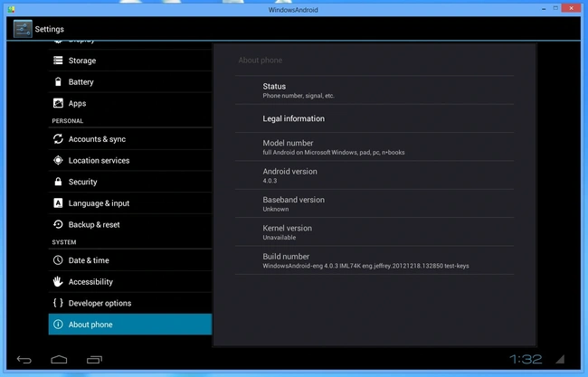Open Location services settings
This screenshot has height=377, width=588.
[x=130, y=160]
